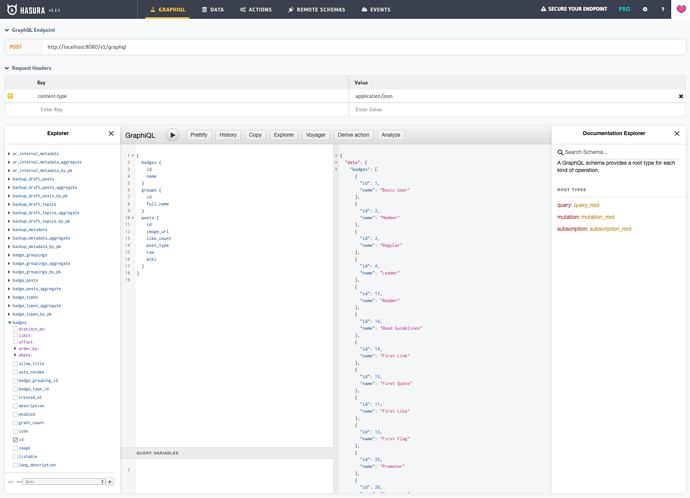Click the Hasura logo

[x=26, y=9]
